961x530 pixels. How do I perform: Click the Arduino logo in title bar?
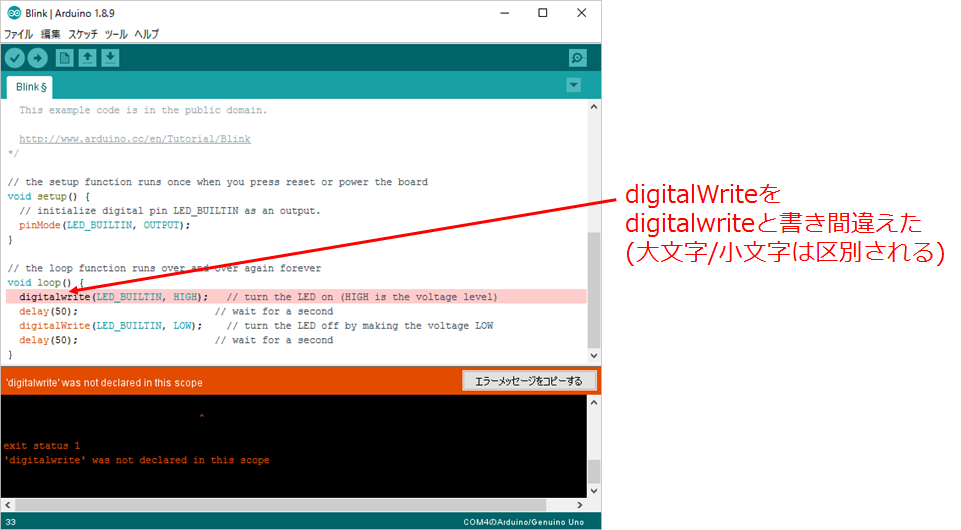[x=13, y=13]
